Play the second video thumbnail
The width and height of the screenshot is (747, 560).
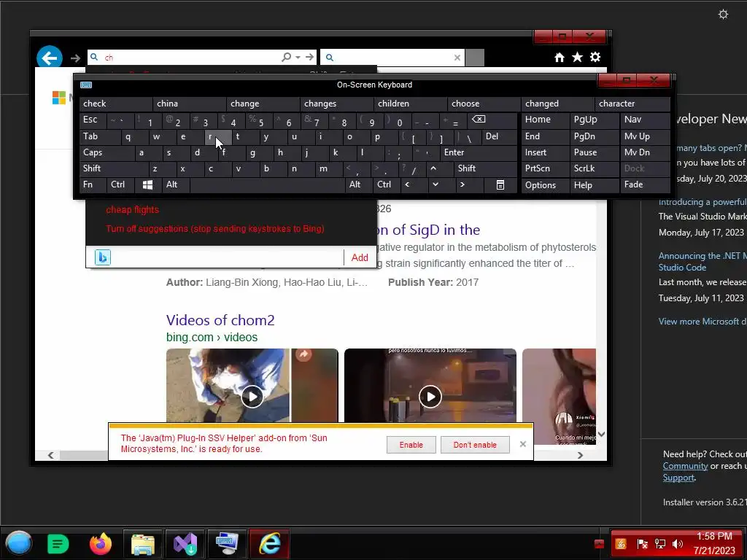[430, 397]
